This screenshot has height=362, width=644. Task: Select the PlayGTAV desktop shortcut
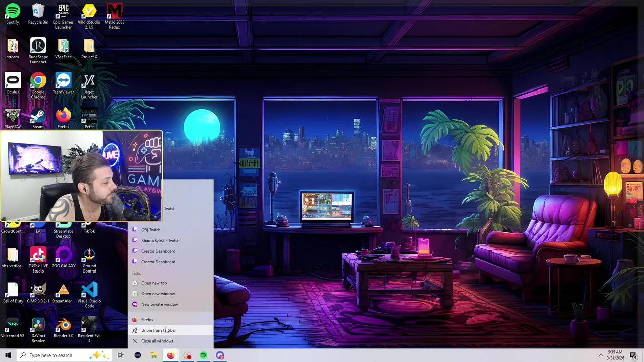pos(13,119)
